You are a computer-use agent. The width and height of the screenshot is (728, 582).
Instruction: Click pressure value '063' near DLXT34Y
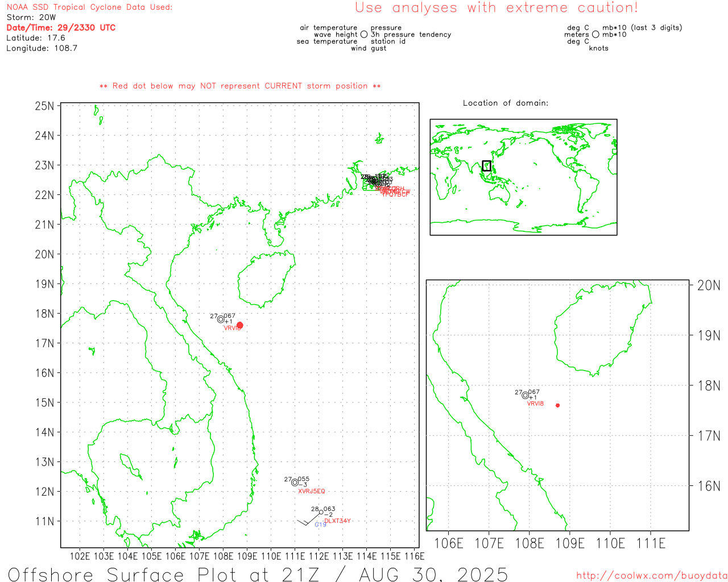tap(329, 509)
